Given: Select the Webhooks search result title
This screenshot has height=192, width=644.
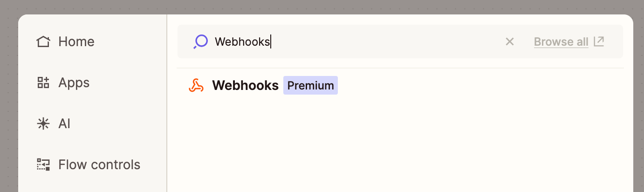Looking at the screenshot, I should pos(245,86).
